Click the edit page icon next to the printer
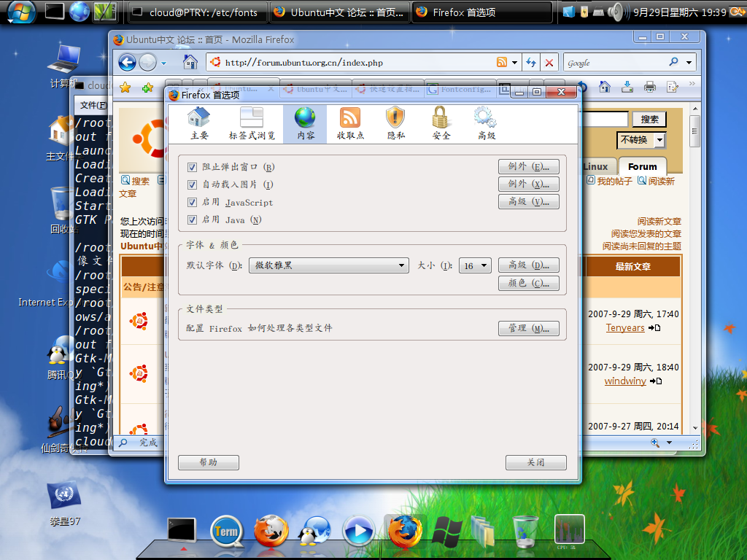This screenshot has width=747, height=560. (672, 87)
